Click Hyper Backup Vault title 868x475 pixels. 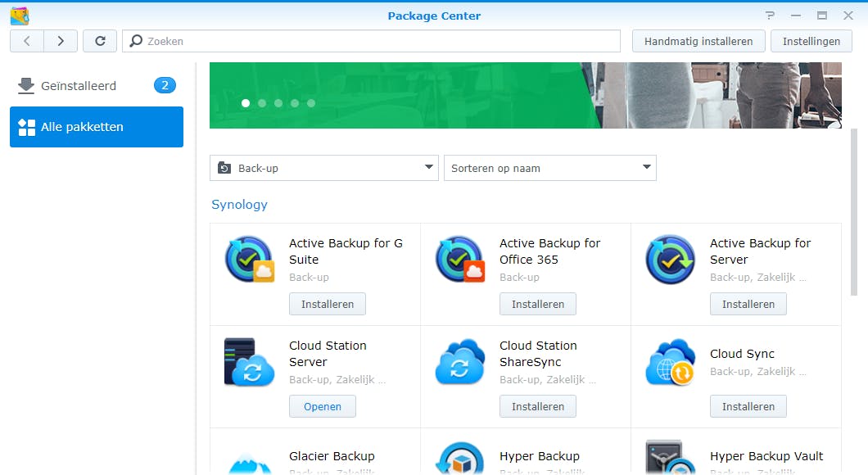(x=766, y=456)
